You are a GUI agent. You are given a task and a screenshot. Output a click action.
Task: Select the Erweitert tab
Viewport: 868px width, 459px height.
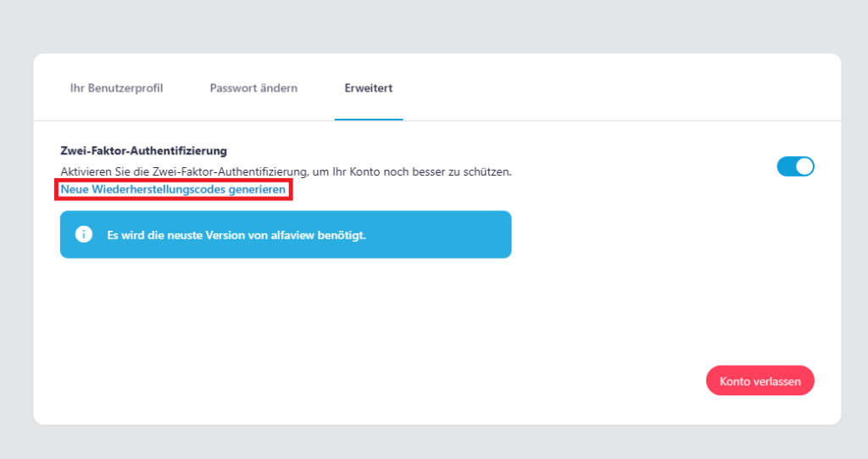point(368,88)
